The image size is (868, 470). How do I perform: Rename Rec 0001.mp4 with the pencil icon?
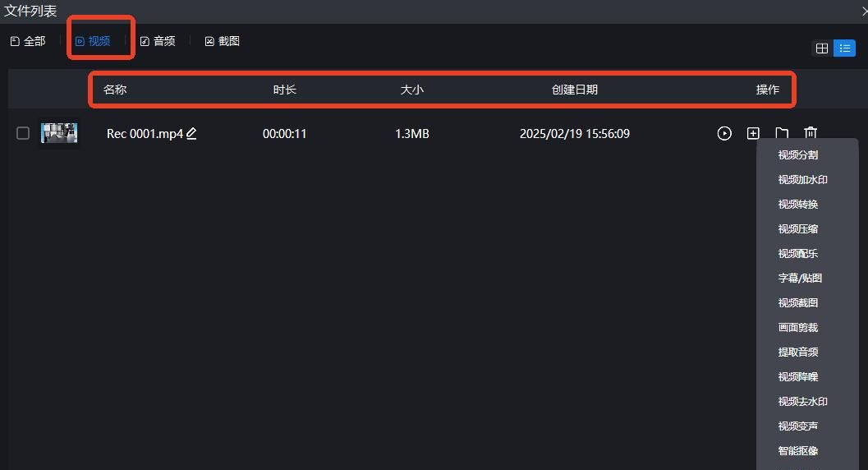191,133
